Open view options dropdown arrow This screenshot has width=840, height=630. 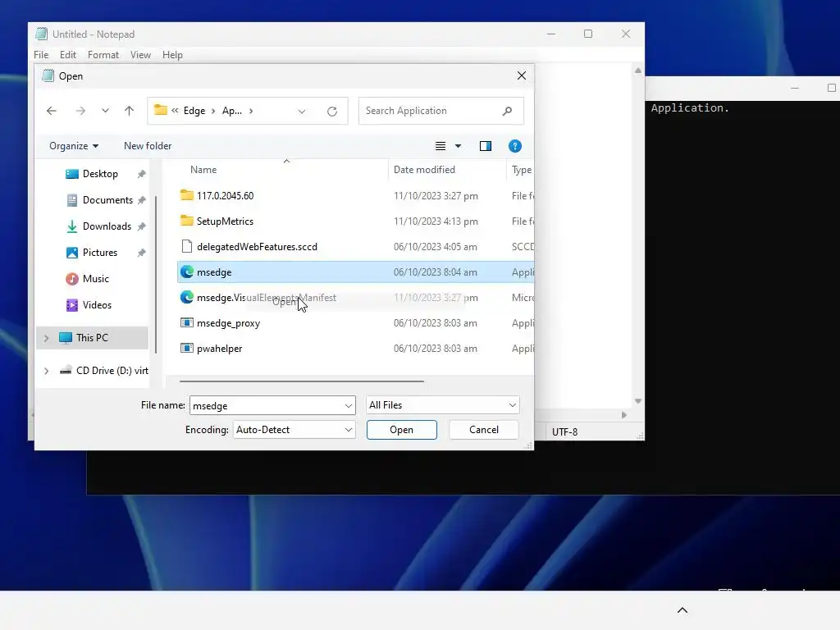[x=458, y=146]
